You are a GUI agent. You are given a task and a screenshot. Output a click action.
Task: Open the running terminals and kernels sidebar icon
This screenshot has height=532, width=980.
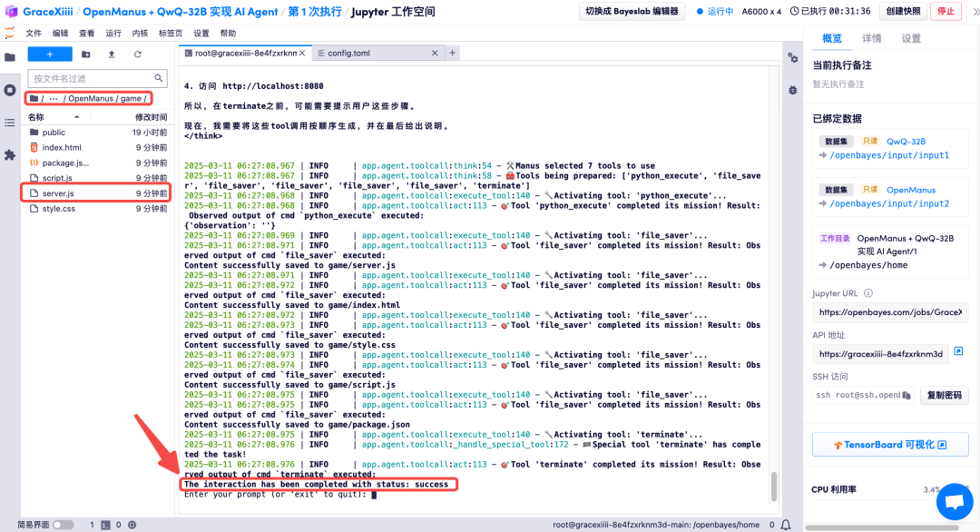[x=10, y=90]
